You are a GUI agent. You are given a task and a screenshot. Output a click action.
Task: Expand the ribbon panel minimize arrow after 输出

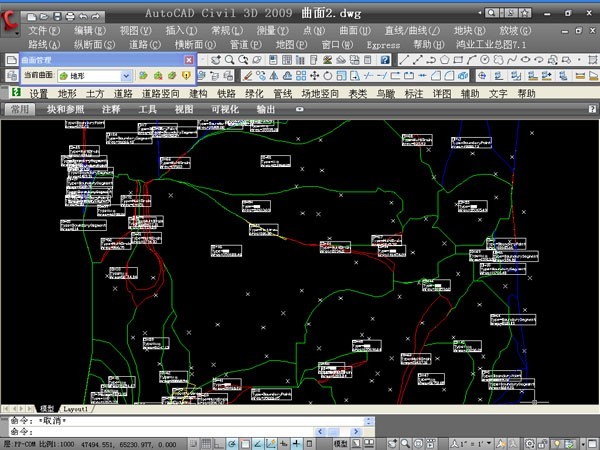pos(298,108)
